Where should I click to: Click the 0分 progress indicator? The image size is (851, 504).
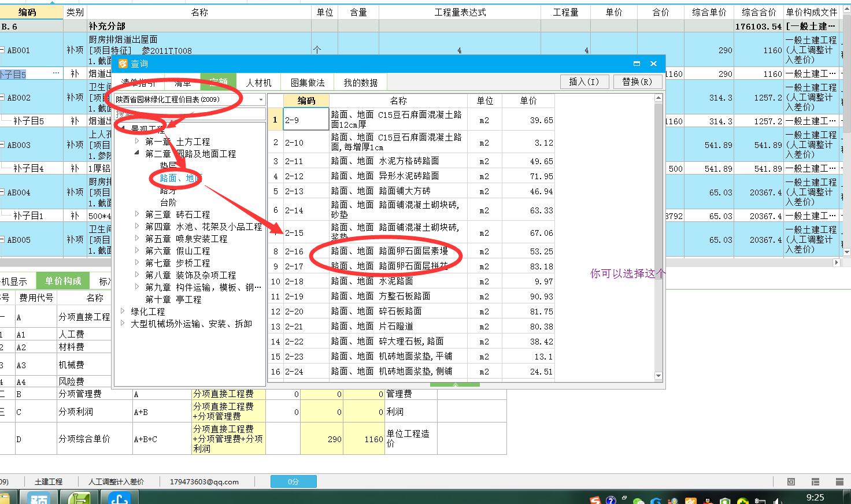coord(294,481)
